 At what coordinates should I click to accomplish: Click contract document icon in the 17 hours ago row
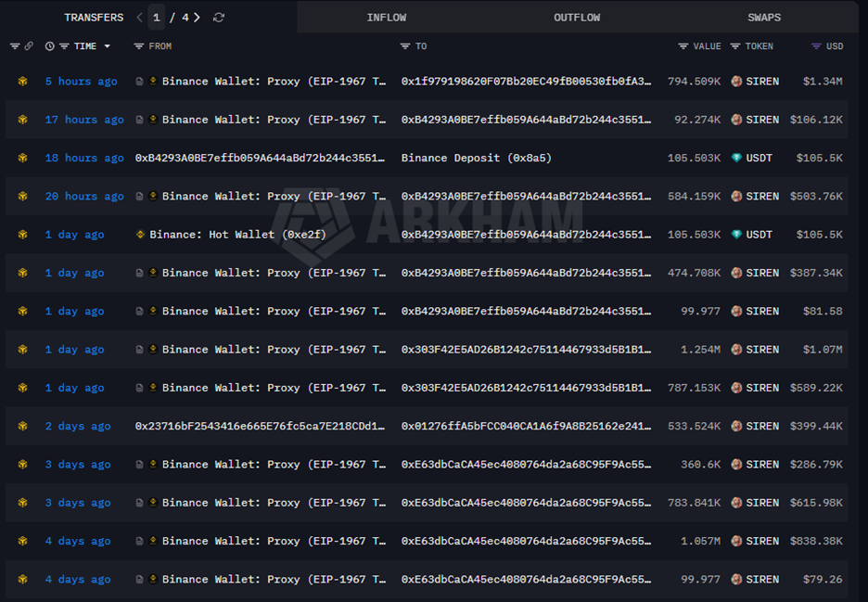click(x=140, y=120)
